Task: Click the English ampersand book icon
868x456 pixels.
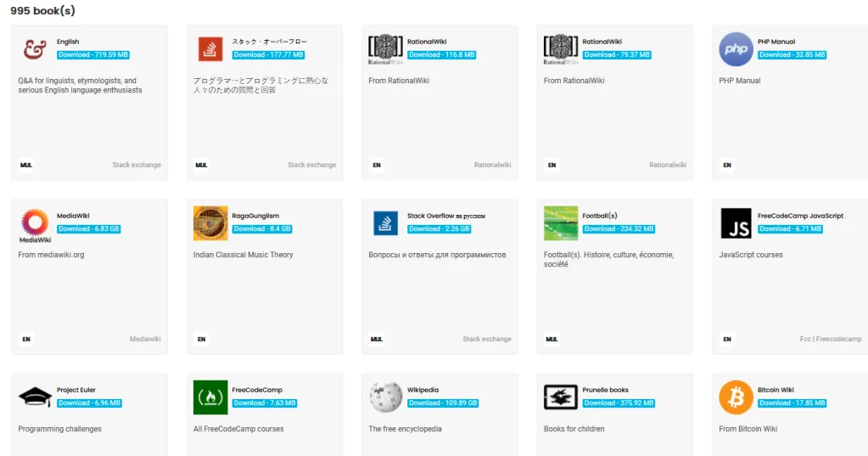Action: [35, 49]
